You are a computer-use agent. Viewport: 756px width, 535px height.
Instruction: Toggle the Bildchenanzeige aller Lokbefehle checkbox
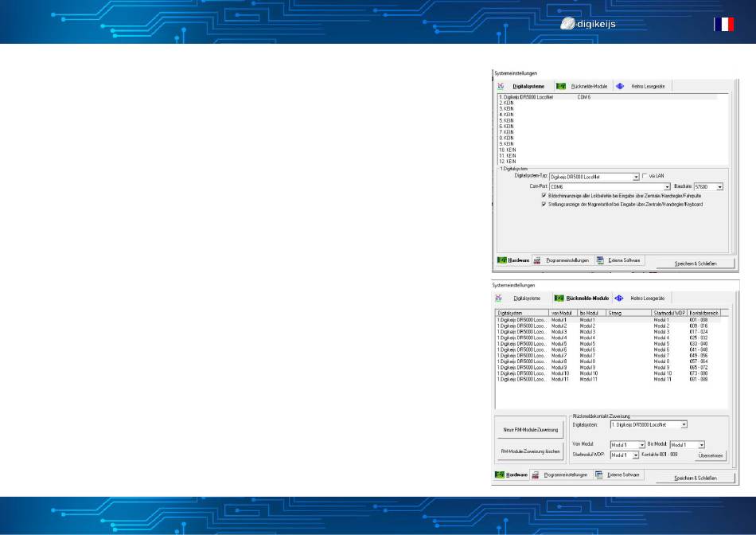click(544, 196)
